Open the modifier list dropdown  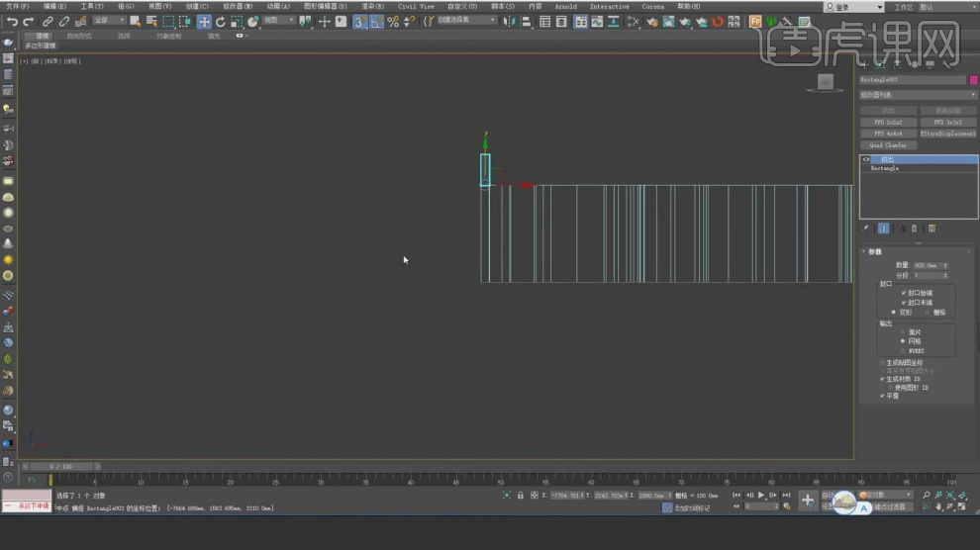tap(918, 95)
